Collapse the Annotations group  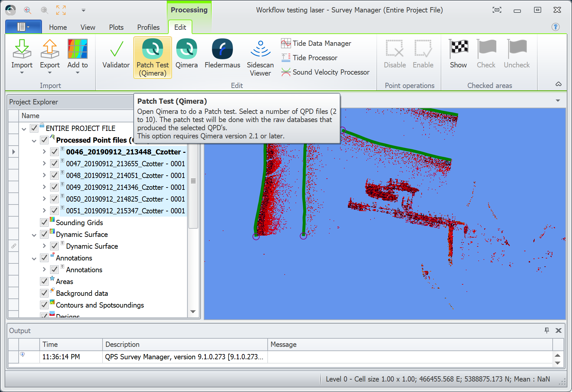pos(34,258)
